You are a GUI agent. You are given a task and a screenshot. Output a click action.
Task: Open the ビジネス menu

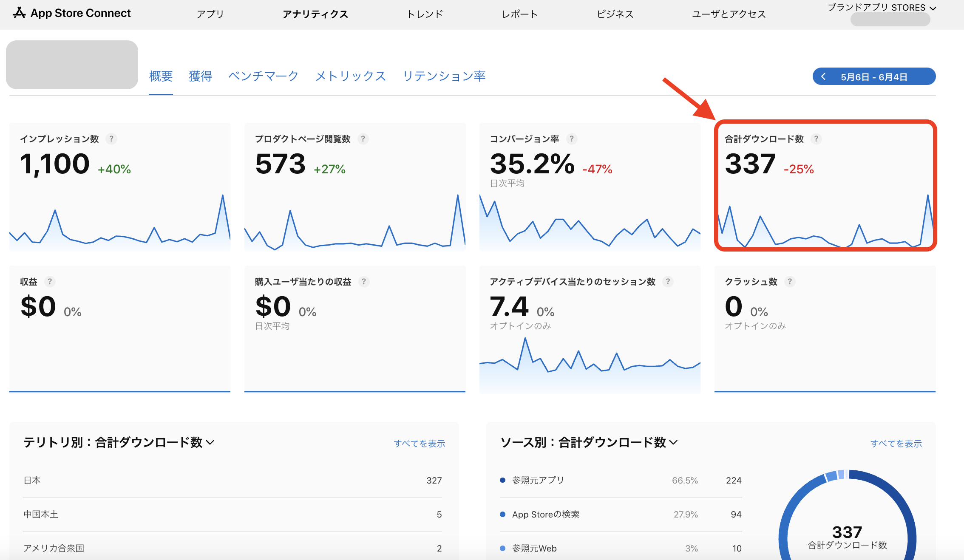click(615, 14)
